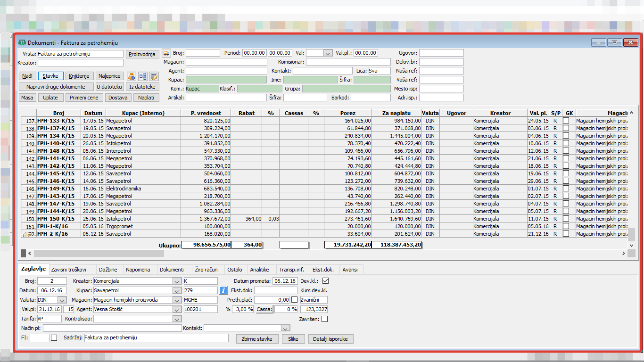Tick the GK checkbox for FPH-150-K/15
644x362 pixels.
(x=566, y=219)
